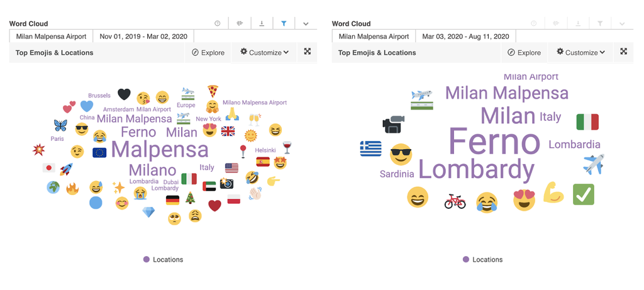This screenshot has height=290, width=644.
Task: Click the left Explore button
Action: pyautogui.click(x=208, y=53)
